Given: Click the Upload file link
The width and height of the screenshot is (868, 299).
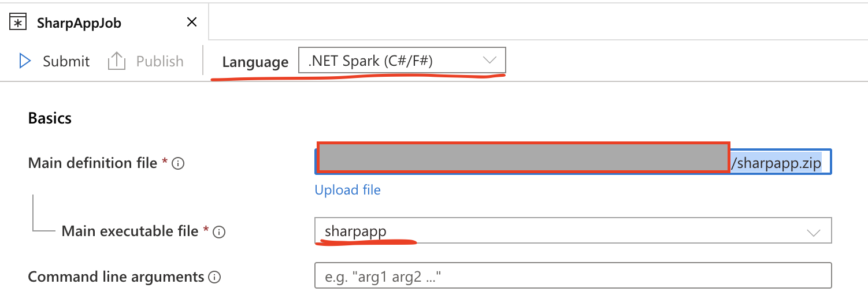Looking at the screenshot, I should [x=348, y=190].
